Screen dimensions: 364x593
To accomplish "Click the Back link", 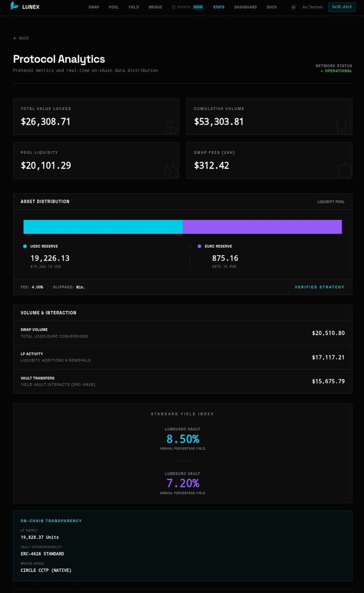I will (21, 38).
